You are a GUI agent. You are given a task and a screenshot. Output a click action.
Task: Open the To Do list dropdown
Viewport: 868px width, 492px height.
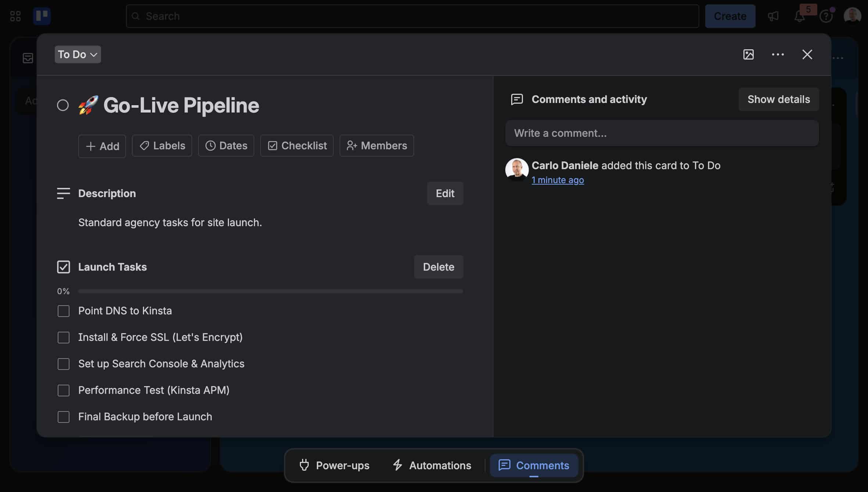(78, 54)
